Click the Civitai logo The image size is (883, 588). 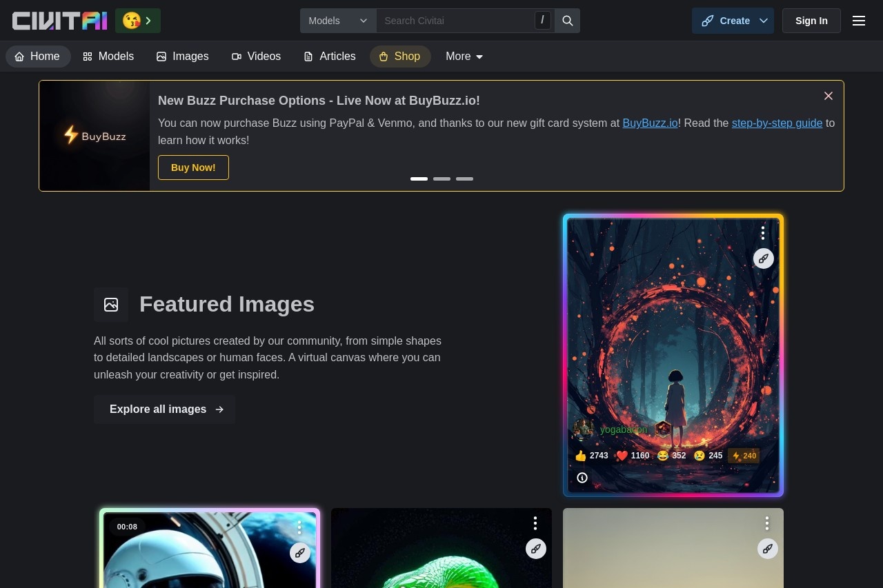click(60, 21)
